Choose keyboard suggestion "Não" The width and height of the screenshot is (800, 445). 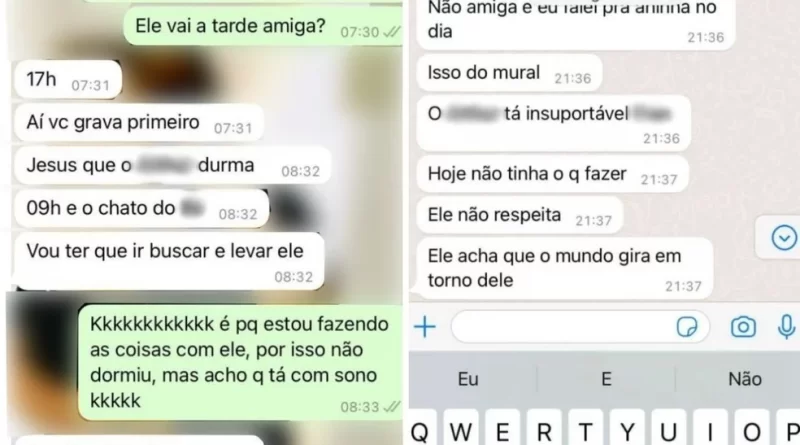(744, 379)
